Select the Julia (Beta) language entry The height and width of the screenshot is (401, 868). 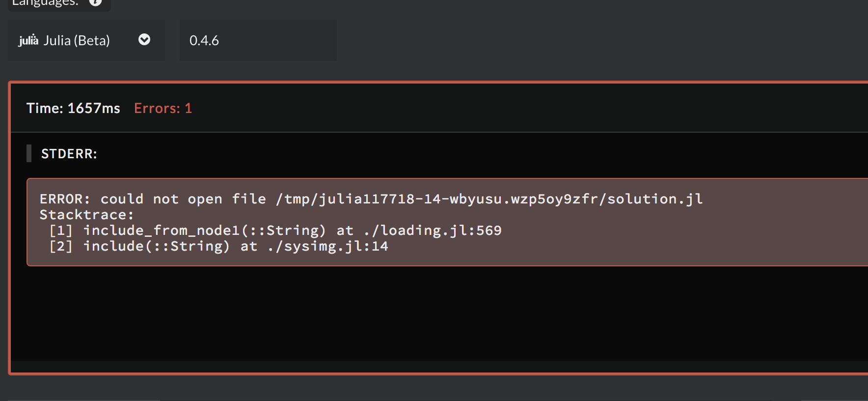tap(77, 40)
